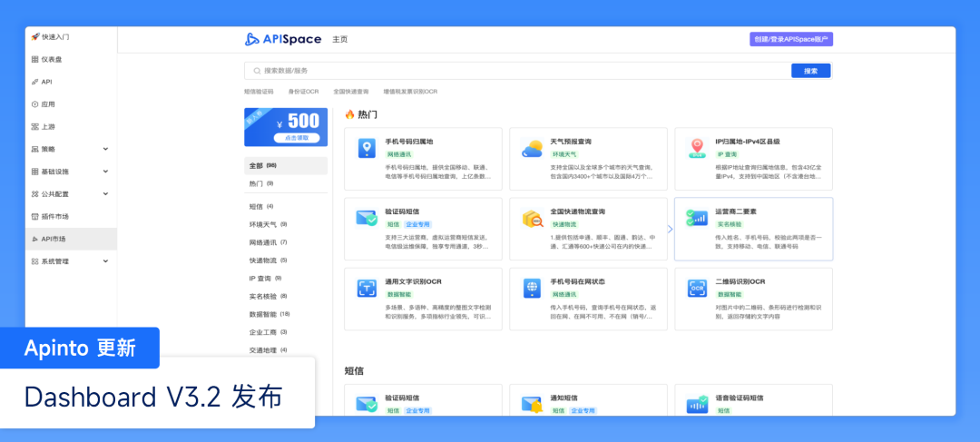Select the API icon in the sidebar
Screen dimensions: 980x442
(x=35, y=82)
